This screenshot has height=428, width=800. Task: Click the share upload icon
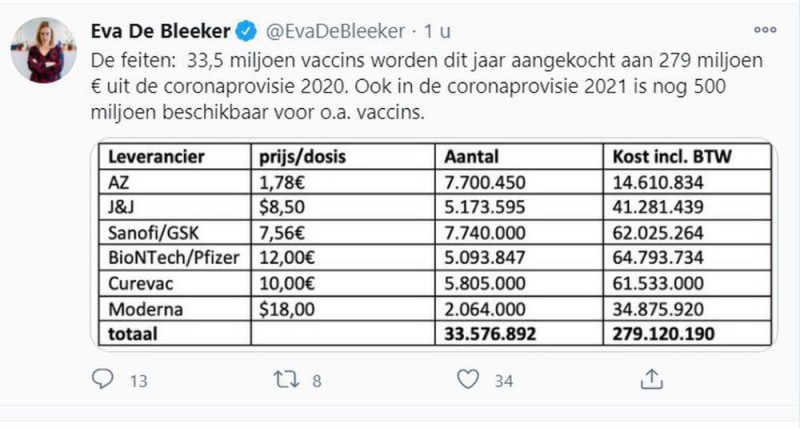pos(651,380)
